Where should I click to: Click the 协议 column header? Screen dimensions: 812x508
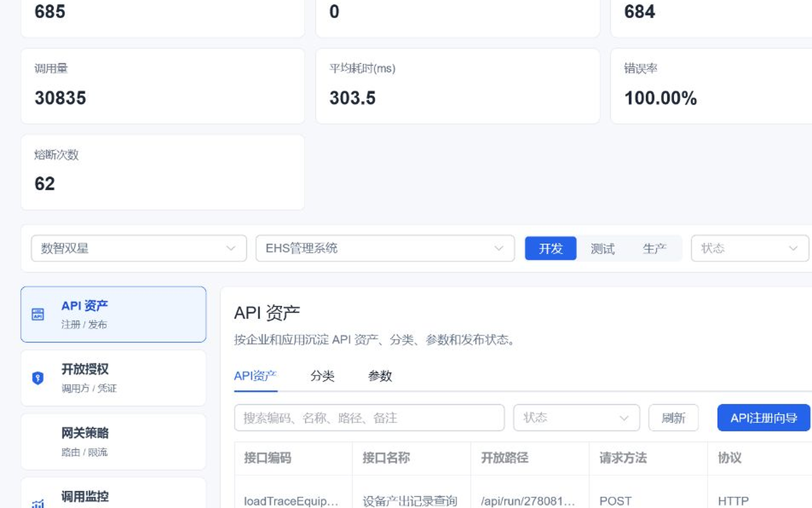[x=760, y=458]
